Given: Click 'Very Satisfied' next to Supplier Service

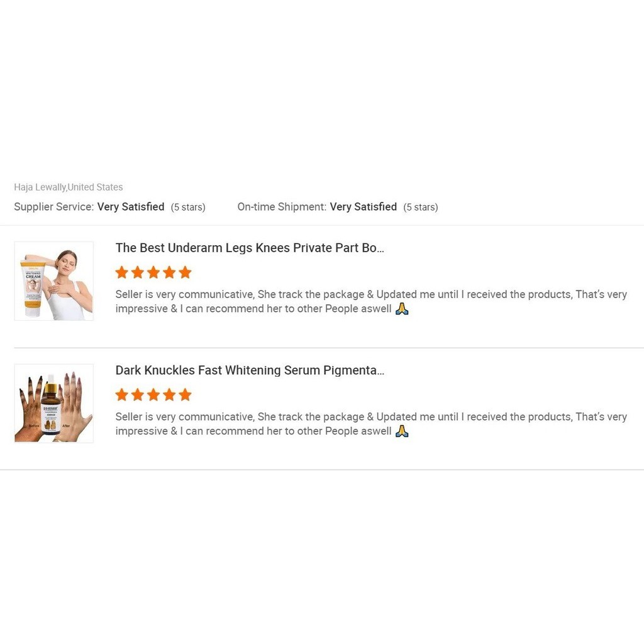Looking at the screenshot, I should 131,206.
